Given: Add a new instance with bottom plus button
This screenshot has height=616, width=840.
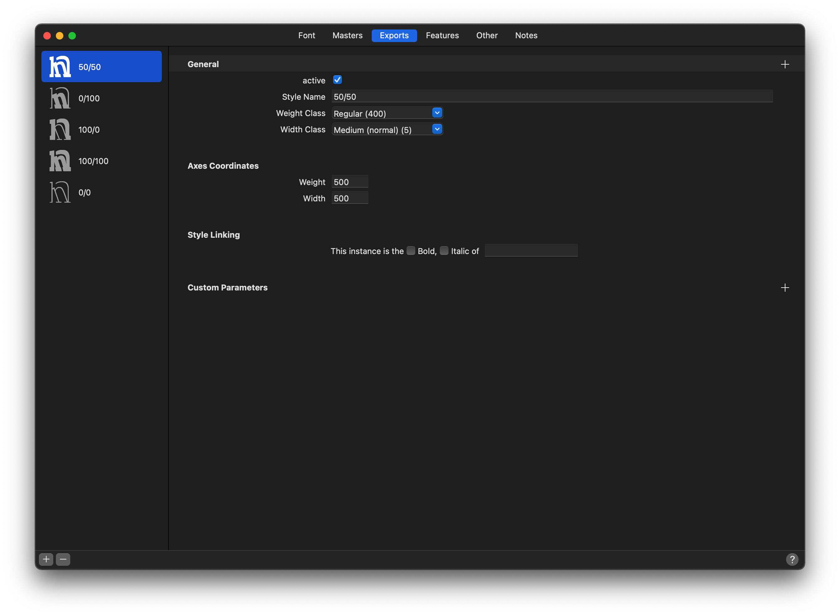Looking at the screenshot, I should (x=46, y=559).
